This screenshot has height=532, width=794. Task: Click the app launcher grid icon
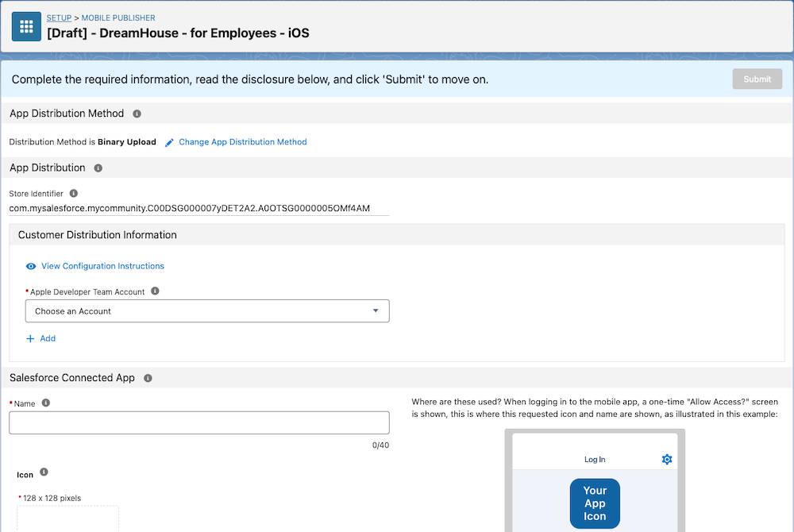click(x=26, y=26)
